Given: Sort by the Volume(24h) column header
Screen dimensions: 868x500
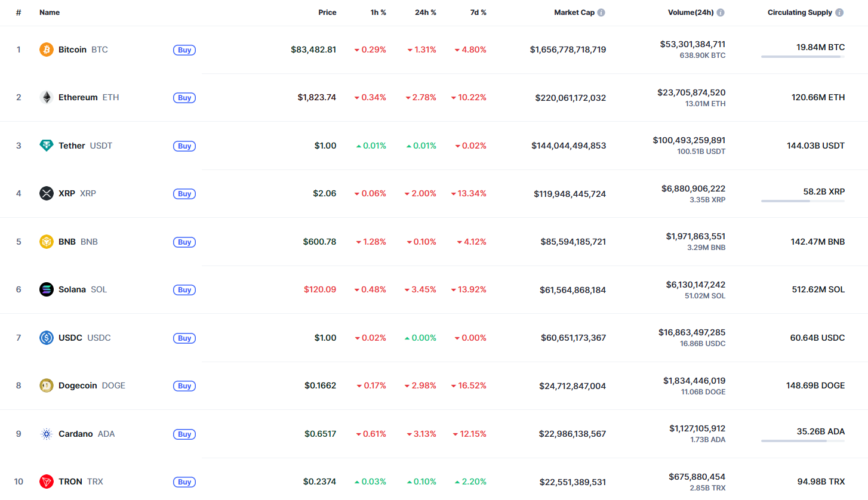Looking at the screenshot, I should coord(691,13).
